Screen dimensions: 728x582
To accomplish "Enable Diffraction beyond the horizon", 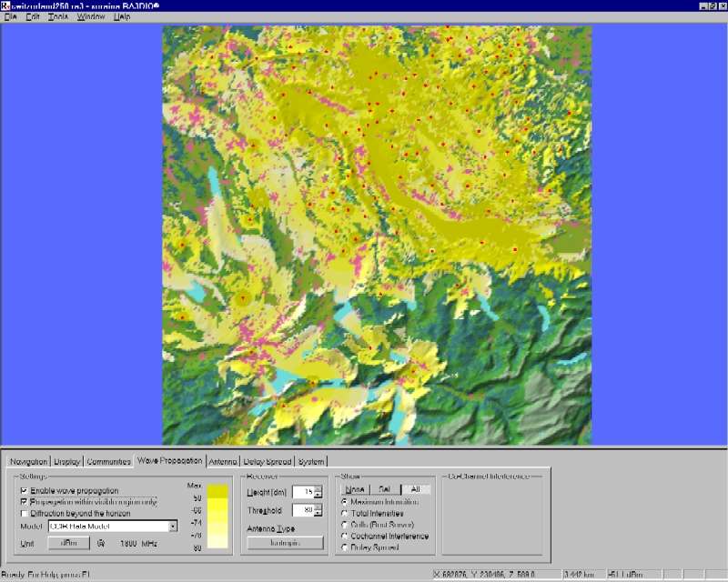I will pos(24,513).
